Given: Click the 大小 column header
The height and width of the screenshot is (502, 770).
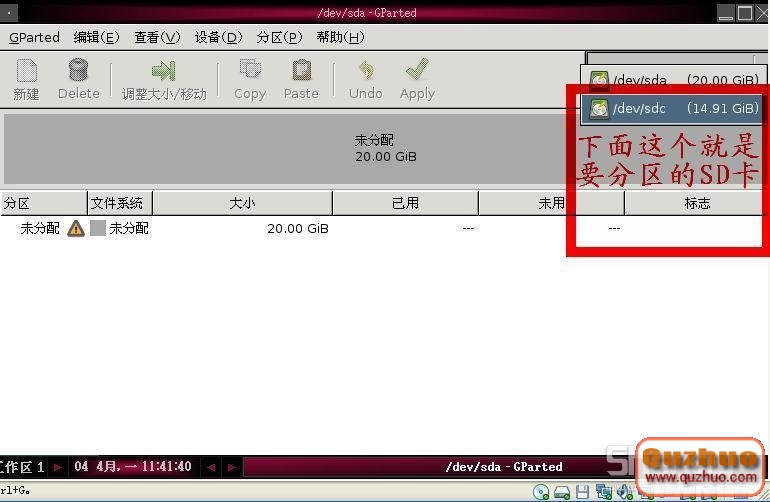Looking at the screenshot, I should 243,203.
